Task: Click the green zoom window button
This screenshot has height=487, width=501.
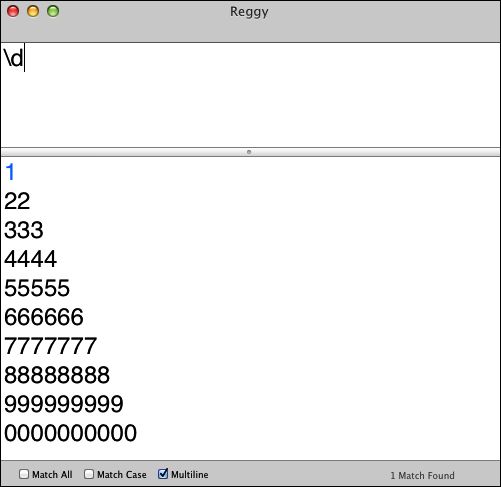Action: [53, 11]
